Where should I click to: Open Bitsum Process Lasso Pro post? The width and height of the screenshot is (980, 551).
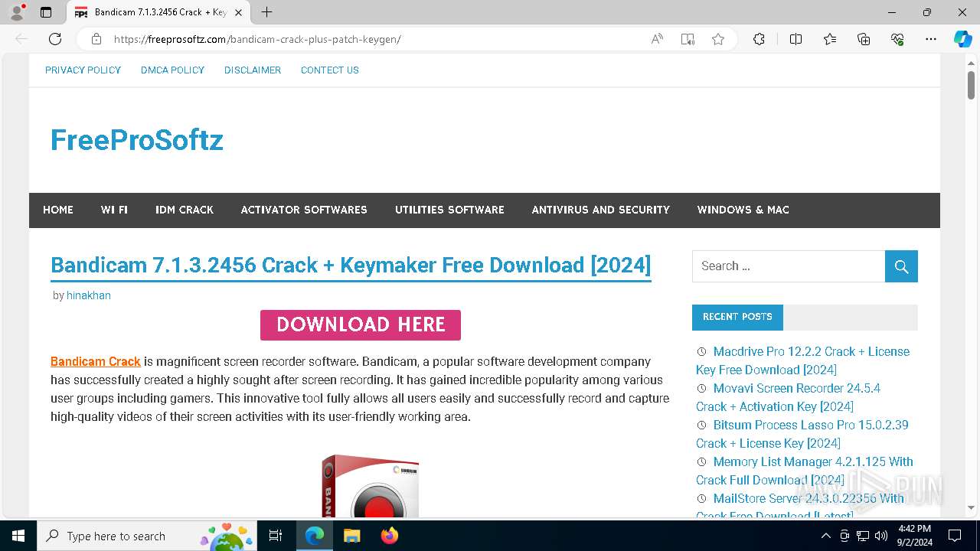[802, 434]
